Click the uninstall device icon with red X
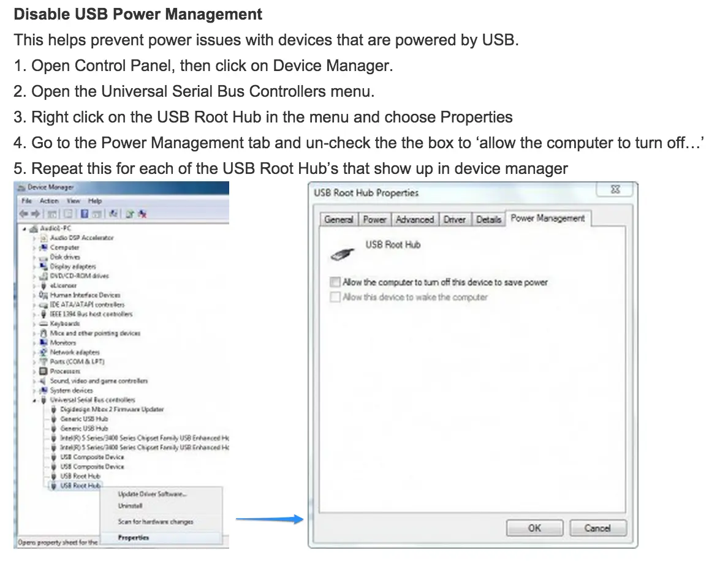The width and height of the screenshot is (728, 572). [x=142, y=214]
